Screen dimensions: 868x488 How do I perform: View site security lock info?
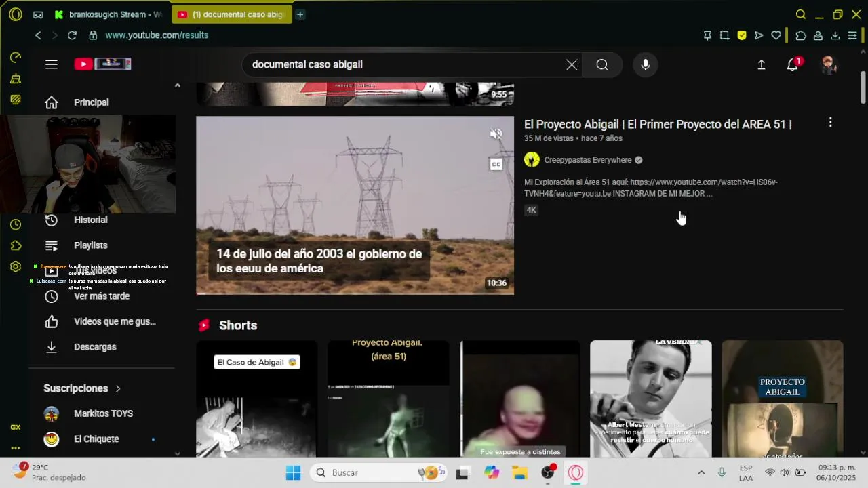coord(93,35)
